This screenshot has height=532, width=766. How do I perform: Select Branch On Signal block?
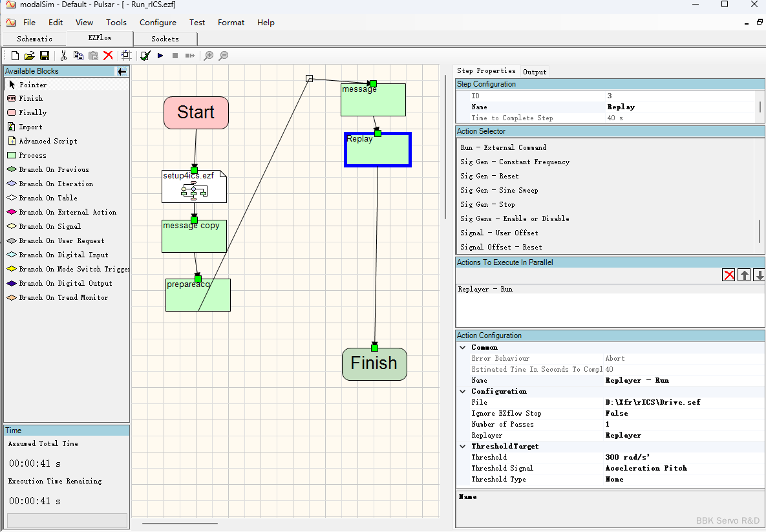[x=49, y=226]
